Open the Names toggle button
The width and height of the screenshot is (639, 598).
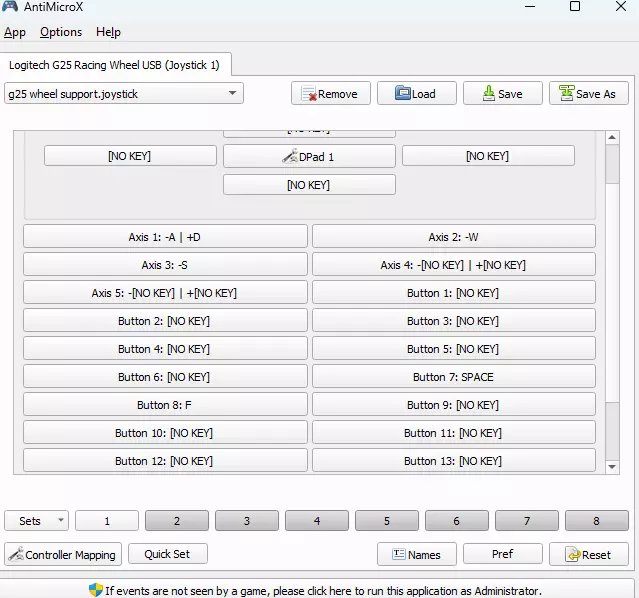[x=416, y=554]
